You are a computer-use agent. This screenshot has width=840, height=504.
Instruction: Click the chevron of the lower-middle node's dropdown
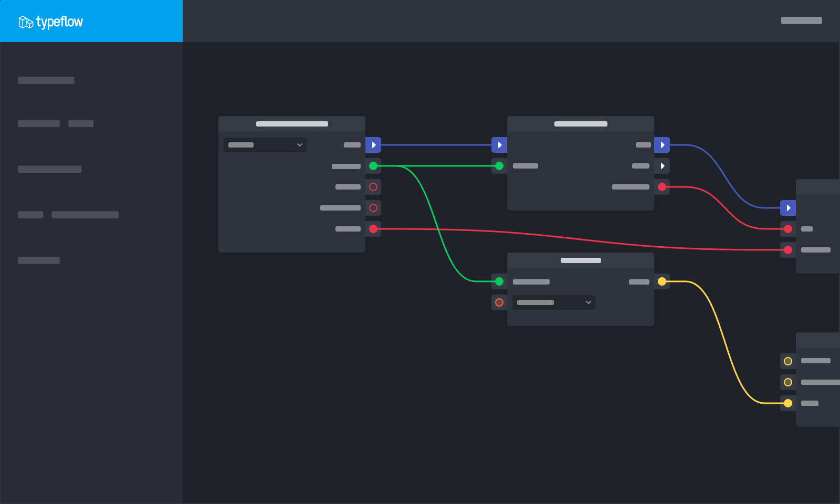tap(589, 302)
